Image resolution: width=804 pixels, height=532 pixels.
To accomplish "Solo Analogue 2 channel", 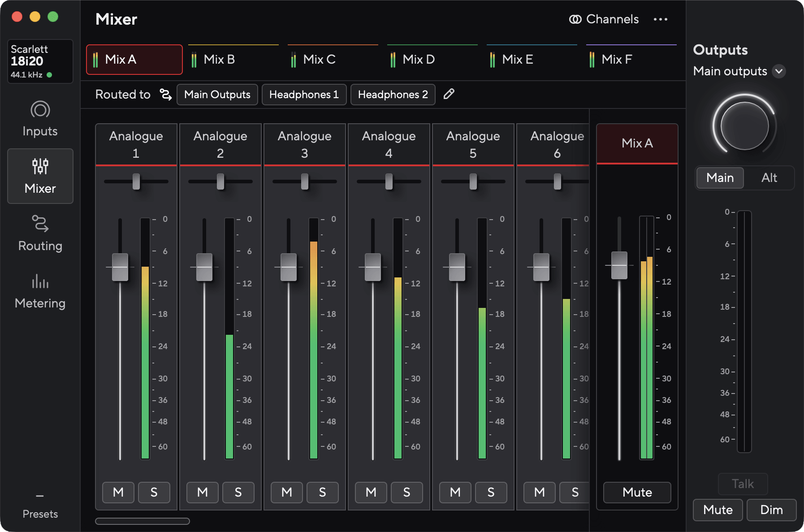I will tap(238, 492).
